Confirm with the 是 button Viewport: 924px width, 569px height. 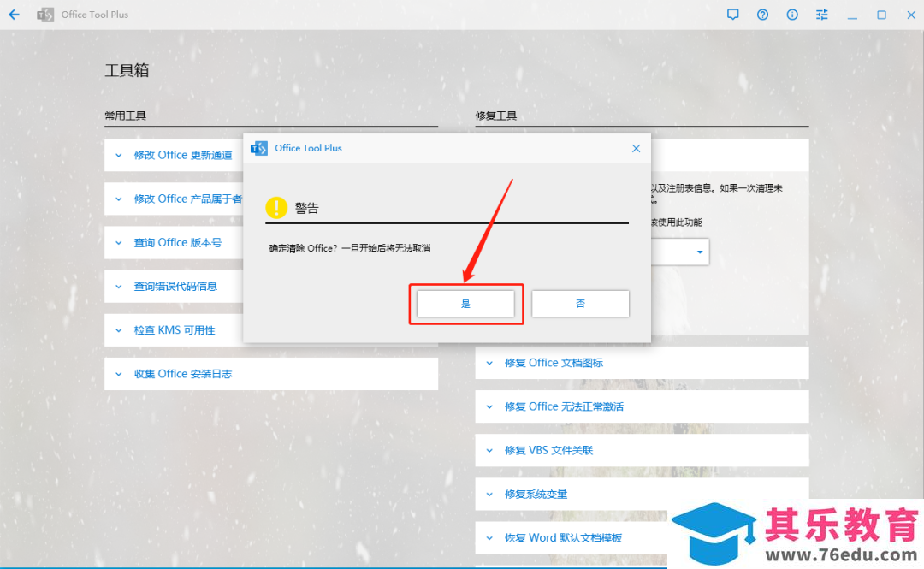(x=465, y=304)
